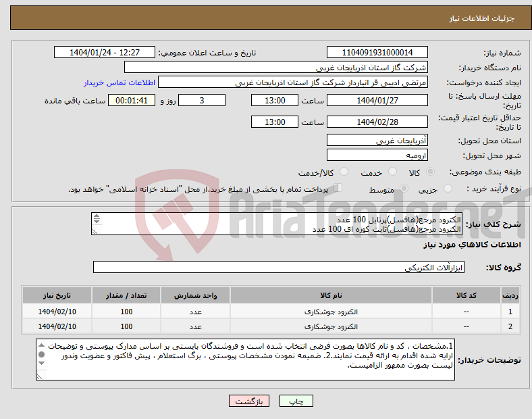Click remaining days field showing 3
Viewport: 532px width, 419px height.
pos(202,100)
